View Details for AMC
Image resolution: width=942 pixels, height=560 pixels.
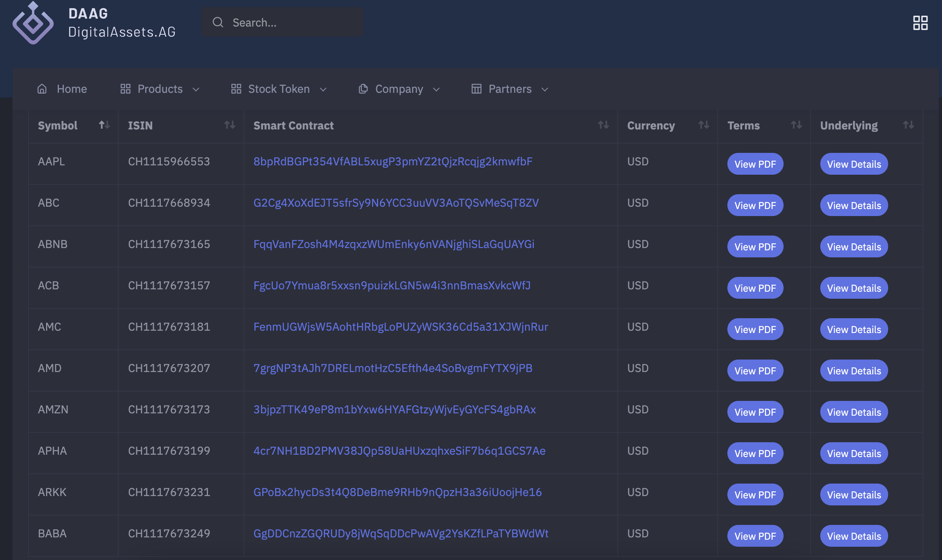coord(854,329)
